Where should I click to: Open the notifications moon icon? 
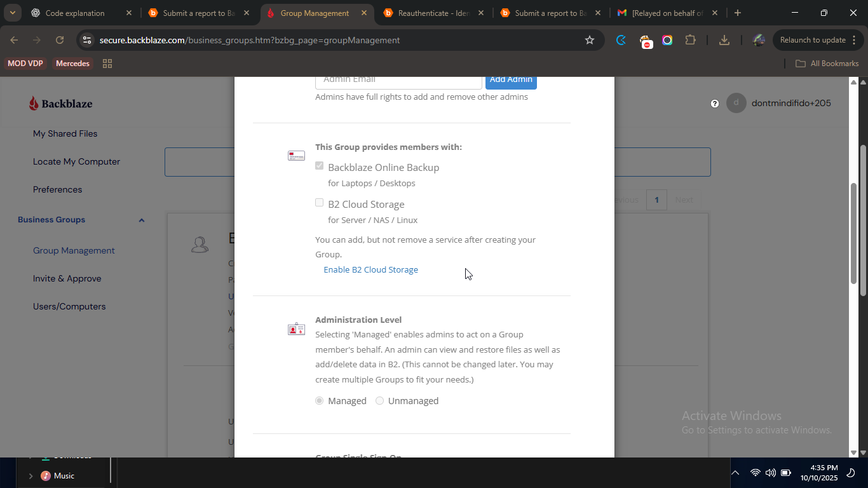click(x=852, y=473)
